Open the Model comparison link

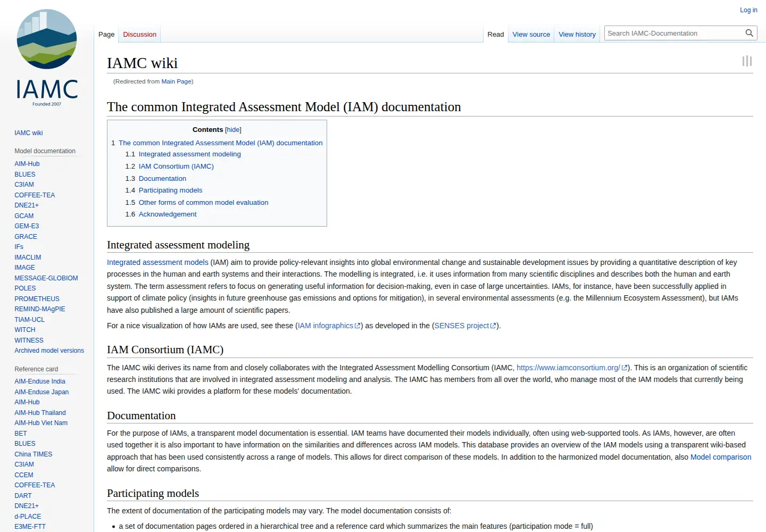point(721,457)
